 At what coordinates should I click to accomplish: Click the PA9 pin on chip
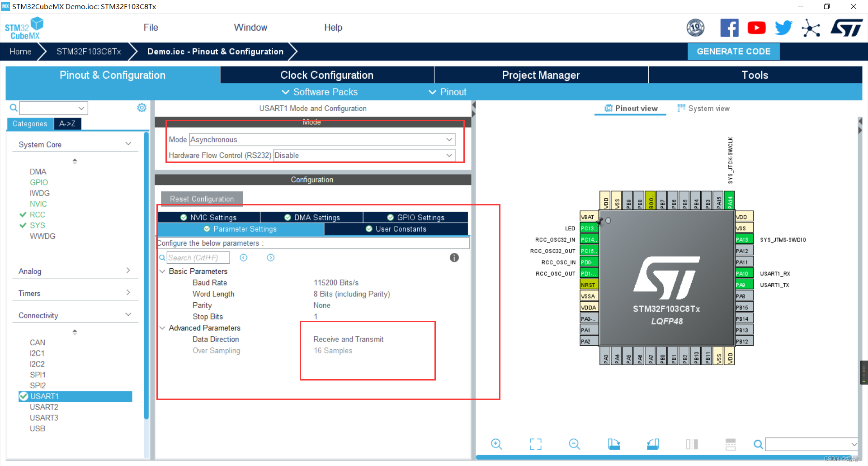(744, 285)
